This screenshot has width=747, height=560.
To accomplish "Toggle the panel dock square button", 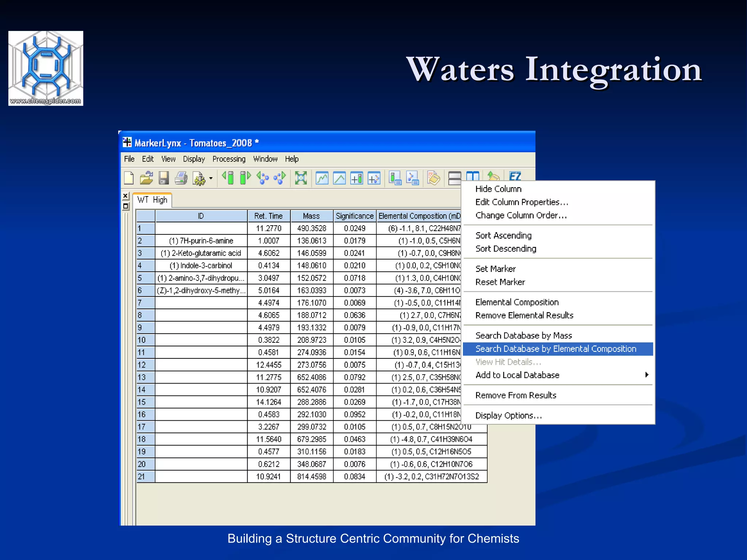I will coord(125,206).
